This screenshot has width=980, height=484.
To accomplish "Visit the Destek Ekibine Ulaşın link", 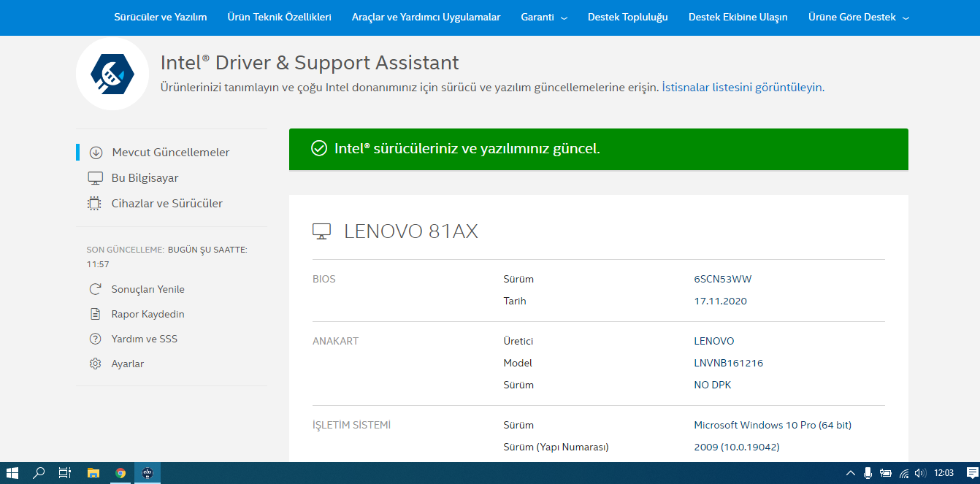I will [x=738, y=17].
